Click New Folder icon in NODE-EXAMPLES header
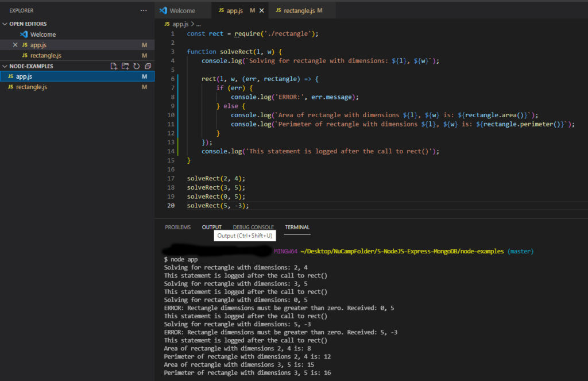588x381 pixels. click(x=125, y=66)
